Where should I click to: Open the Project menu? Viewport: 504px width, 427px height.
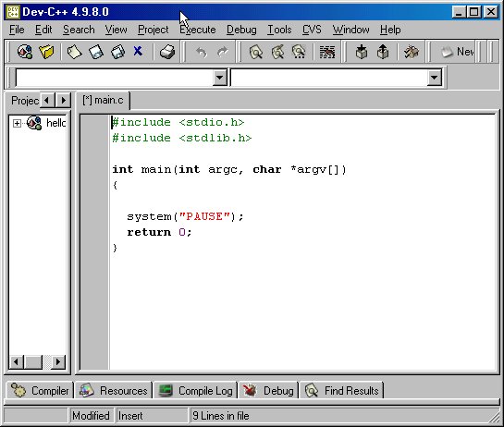tap(153, 30)
